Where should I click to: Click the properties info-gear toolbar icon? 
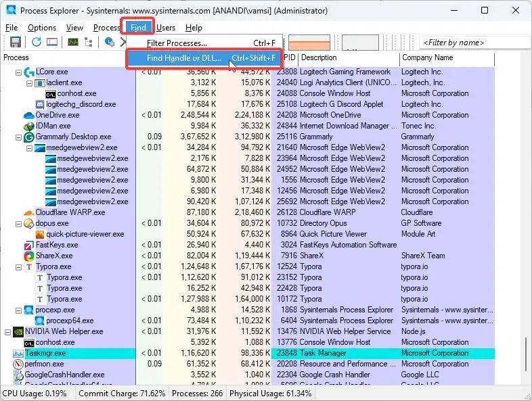[109, 42]
